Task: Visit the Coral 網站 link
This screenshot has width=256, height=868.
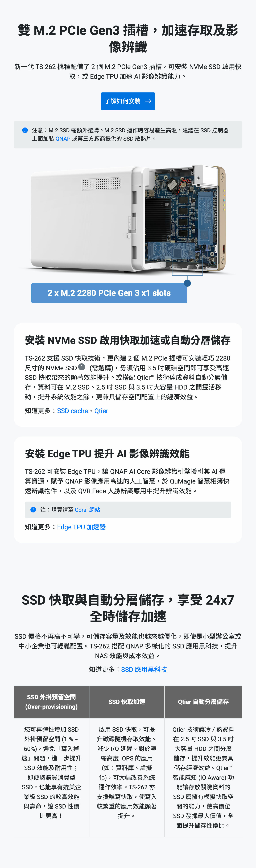Action: pyautogui.click(x=87, y=510)
